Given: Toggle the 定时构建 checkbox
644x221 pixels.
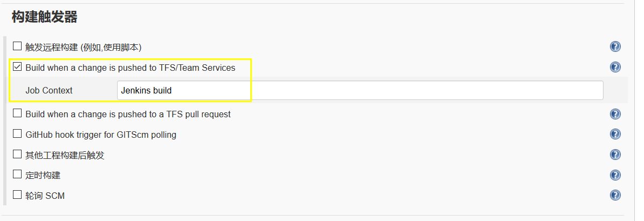Looking at the screenshot, I should [17, 175].
